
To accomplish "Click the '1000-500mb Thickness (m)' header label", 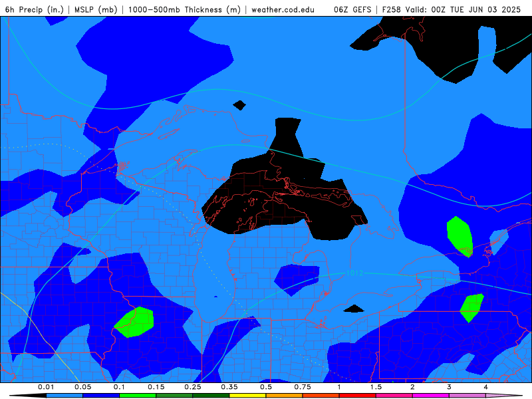I will [184, 9].
